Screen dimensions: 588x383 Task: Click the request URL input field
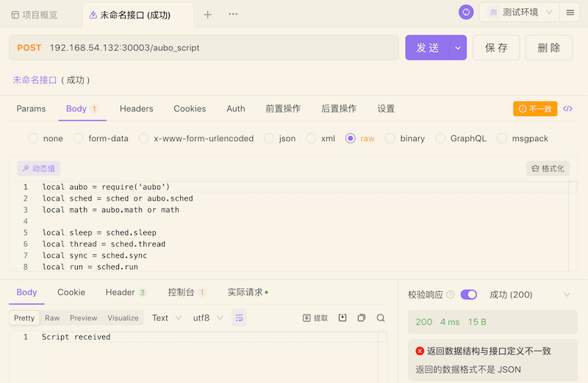tap(204, 48)
